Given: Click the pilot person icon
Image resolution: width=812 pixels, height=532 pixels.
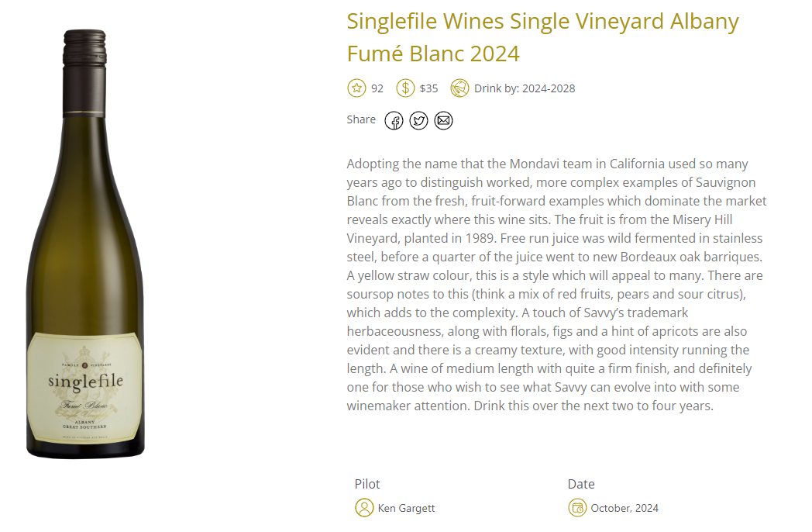Looking at the screenshot, I should click(x=364, y=508).
